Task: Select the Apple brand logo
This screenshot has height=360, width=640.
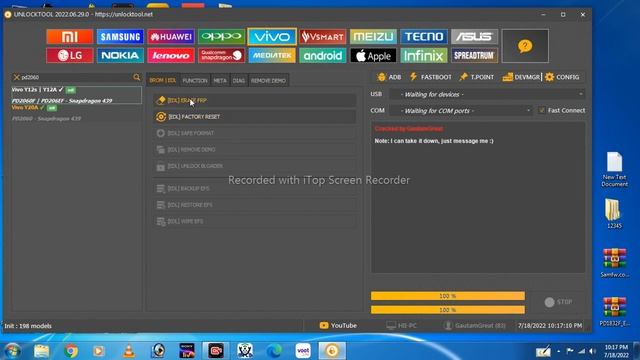Action: coord(373,56)
